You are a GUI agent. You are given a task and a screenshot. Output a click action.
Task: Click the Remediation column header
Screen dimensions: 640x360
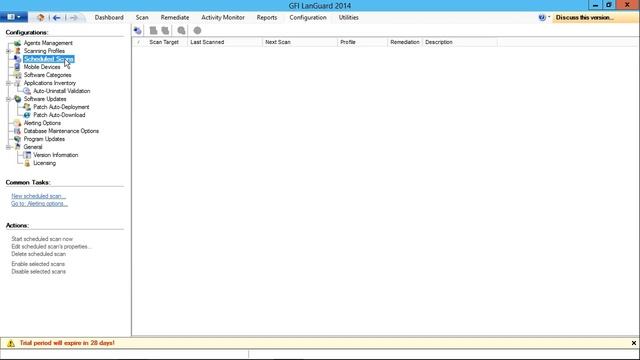[x=404, y=42]
